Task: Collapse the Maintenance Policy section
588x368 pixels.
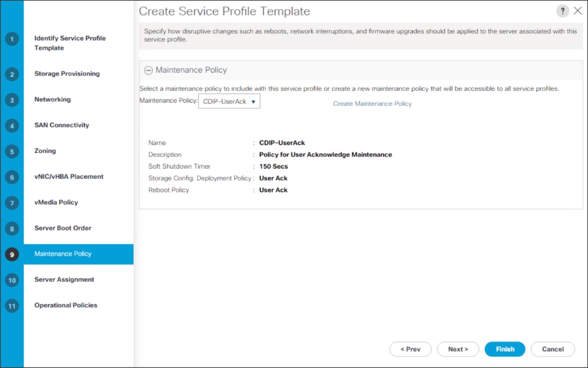Action: pyautogui.click(x=148, y=70)
